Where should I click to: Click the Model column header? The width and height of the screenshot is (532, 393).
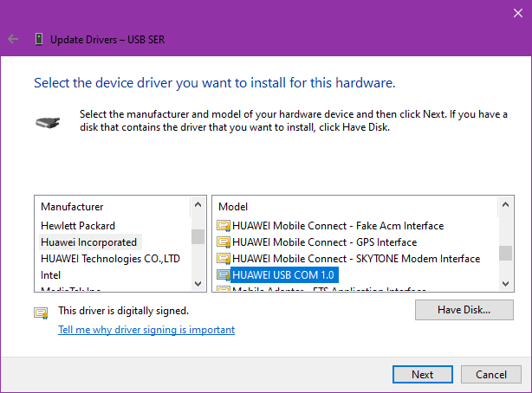click(233, 207)
